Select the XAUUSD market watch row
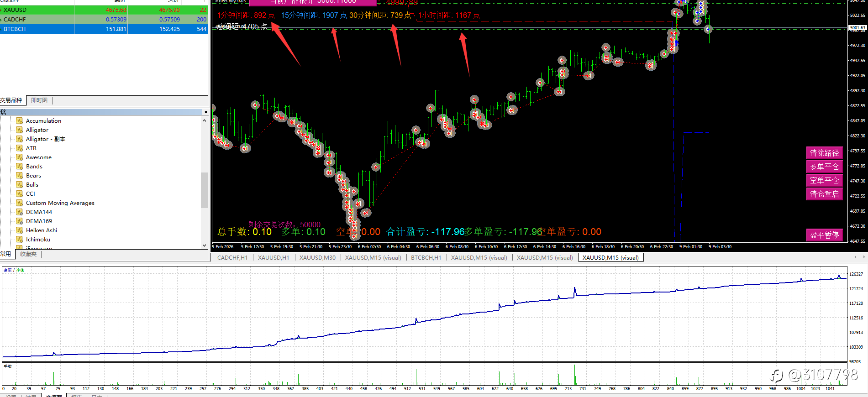 (104, 10)
